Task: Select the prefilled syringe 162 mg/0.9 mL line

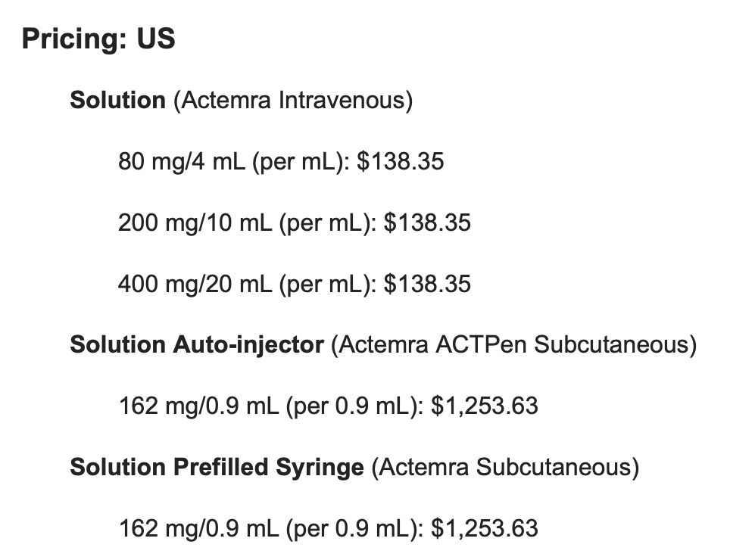Action: tap(328, 528)
